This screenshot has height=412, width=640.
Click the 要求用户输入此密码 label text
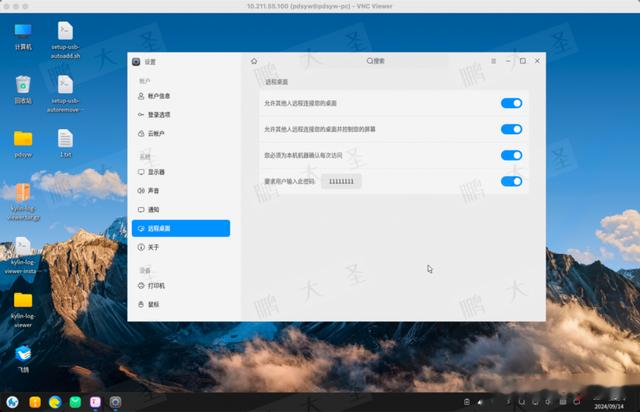click(x=289, y=181)
